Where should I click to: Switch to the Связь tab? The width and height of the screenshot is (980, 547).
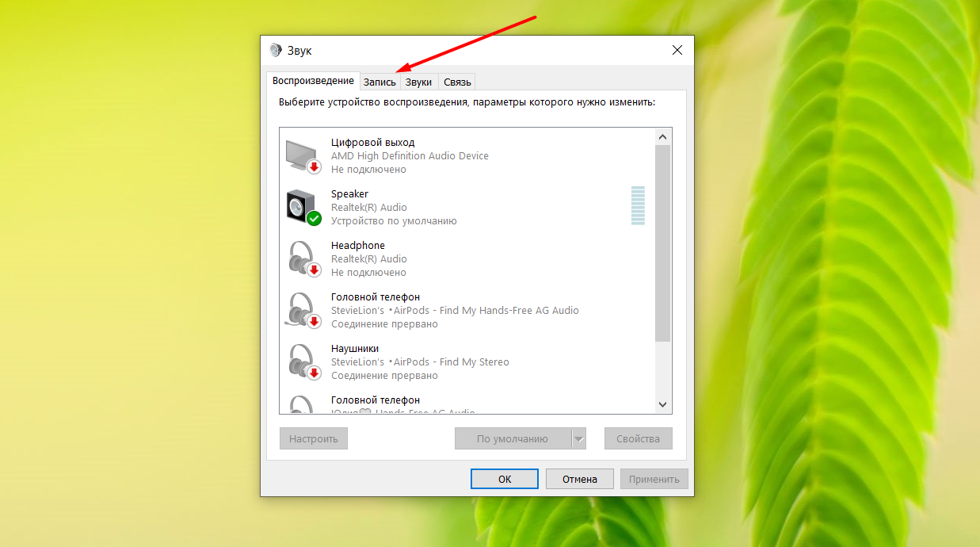coord(457,82)
